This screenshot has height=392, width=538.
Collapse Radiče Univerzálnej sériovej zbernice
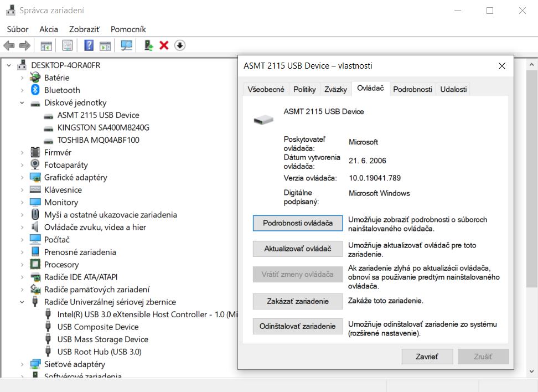[22, 302]
